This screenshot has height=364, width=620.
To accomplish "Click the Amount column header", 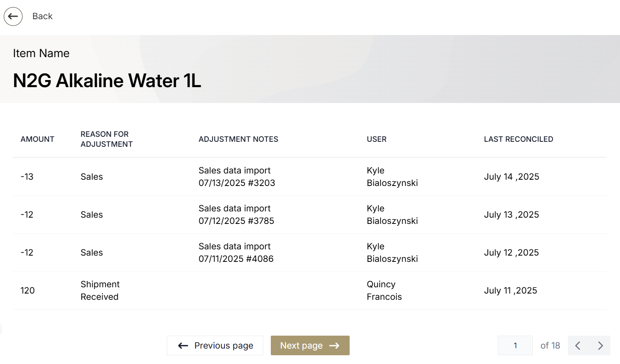I will click(38, 139).
